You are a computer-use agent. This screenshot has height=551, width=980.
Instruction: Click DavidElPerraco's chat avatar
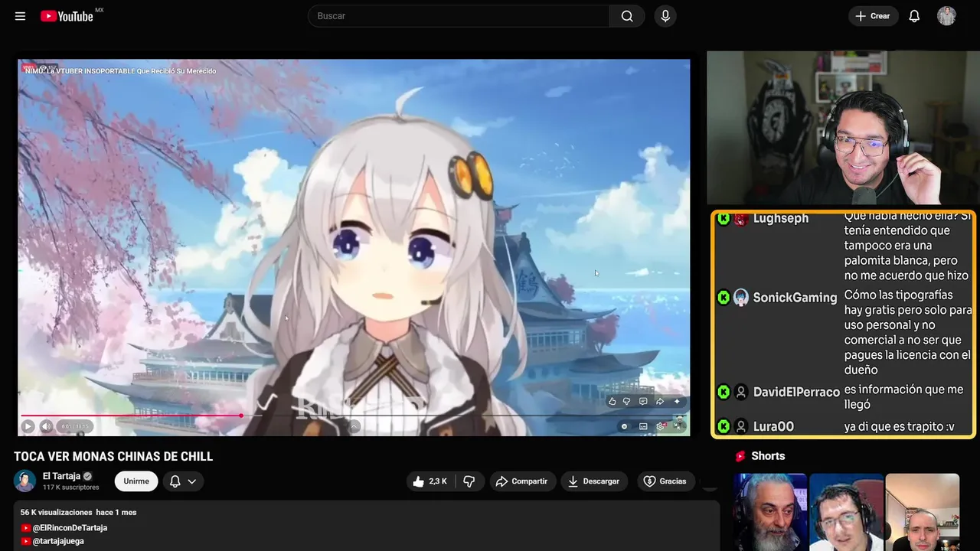click(x=740, y=392)
